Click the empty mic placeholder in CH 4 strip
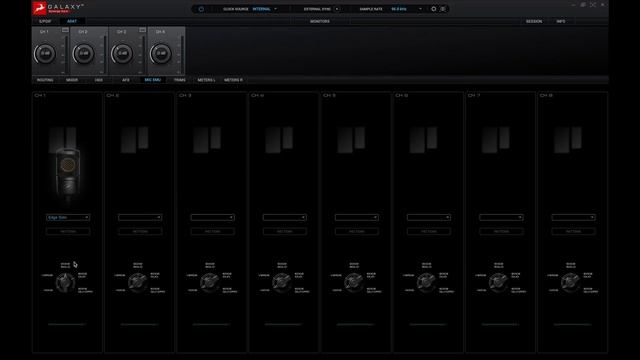 pos(279,140)
